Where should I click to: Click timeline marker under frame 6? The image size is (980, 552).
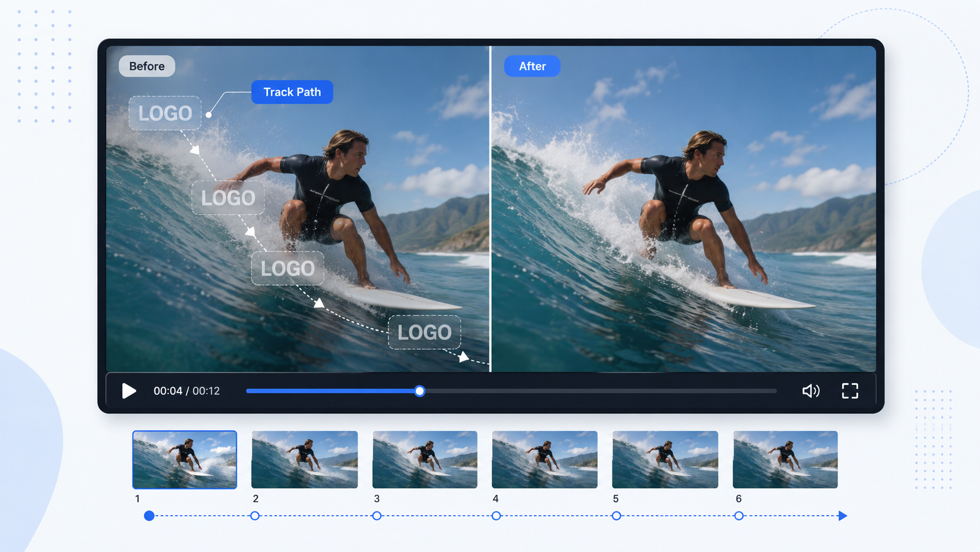coord(739,516)
